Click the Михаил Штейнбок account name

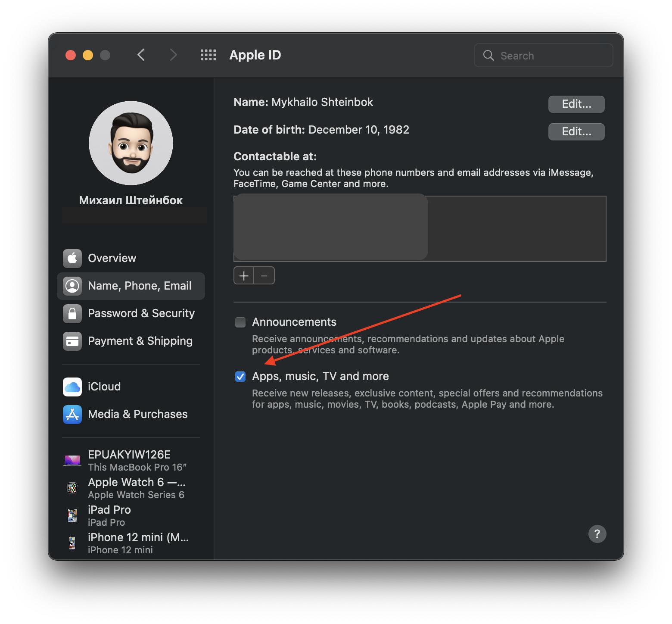131,200
